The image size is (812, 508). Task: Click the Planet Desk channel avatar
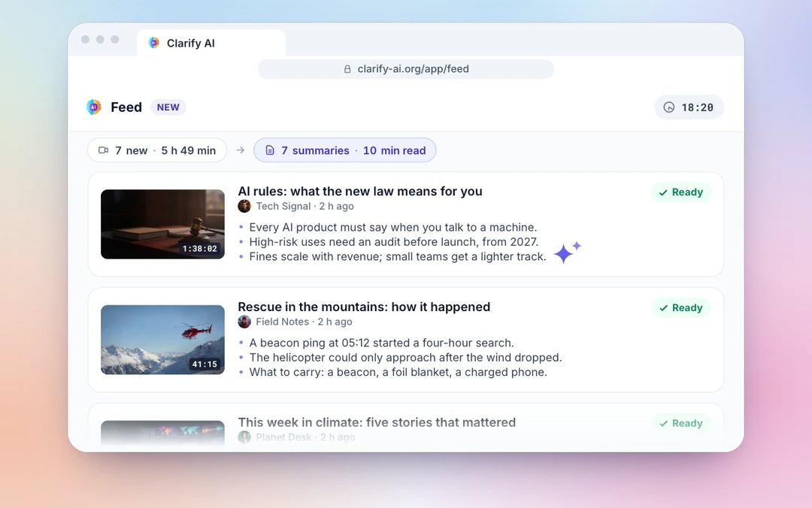[244, 437]
